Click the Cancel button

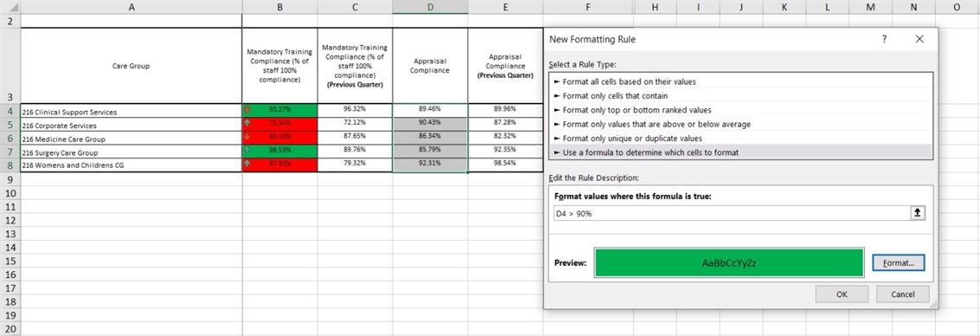tap(902, 294)
